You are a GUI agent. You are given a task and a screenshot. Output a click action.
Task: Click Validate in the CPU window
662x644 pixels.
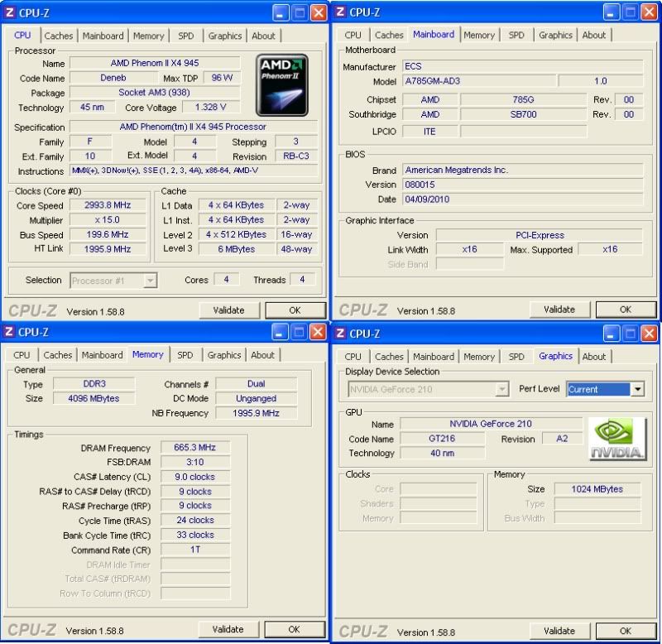pyautogui.click(x=229, y=310)
